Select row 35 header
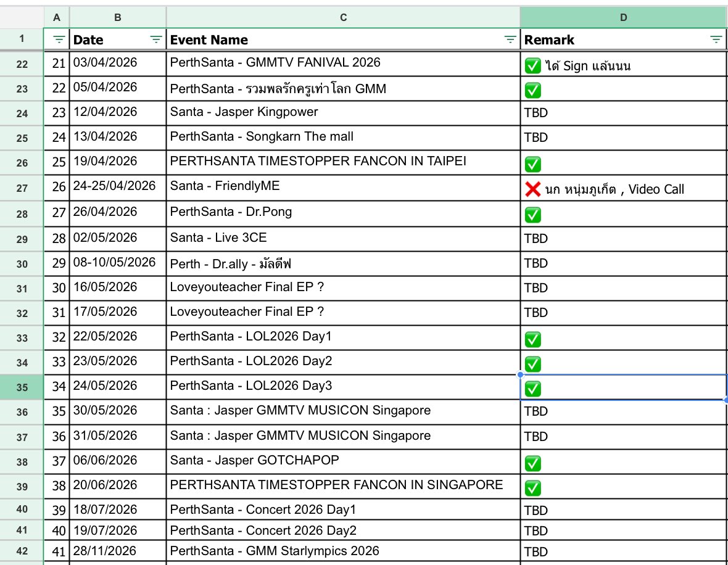This screenshot has width=728, height=565. 22,387
